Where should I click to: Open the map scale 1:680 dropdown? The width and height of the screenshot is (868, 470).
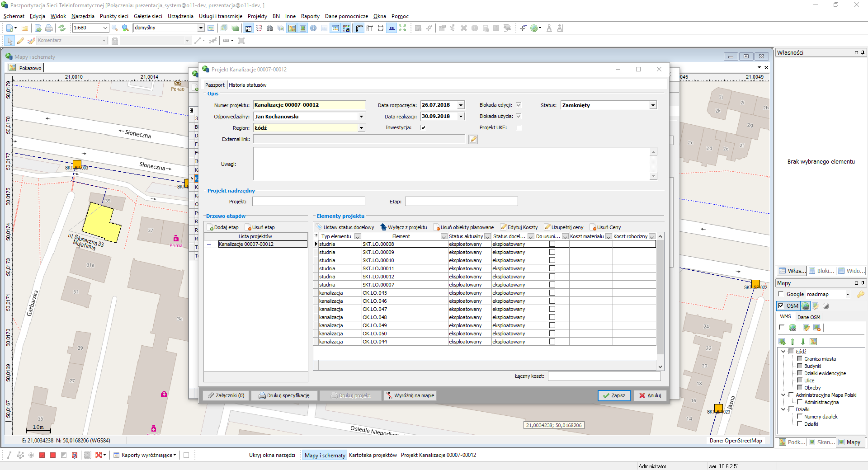click(x=105, y=28)
